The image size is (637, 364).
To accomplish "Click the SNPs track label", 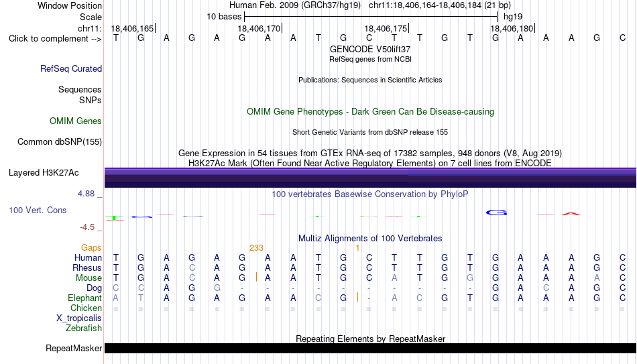I will tap(91, 100).
